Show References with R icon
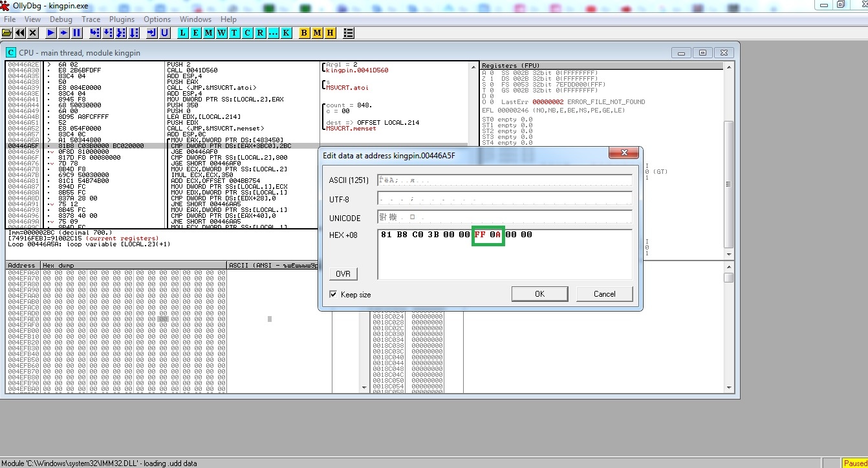Screen dimensions: 868x468 [260, 33]
